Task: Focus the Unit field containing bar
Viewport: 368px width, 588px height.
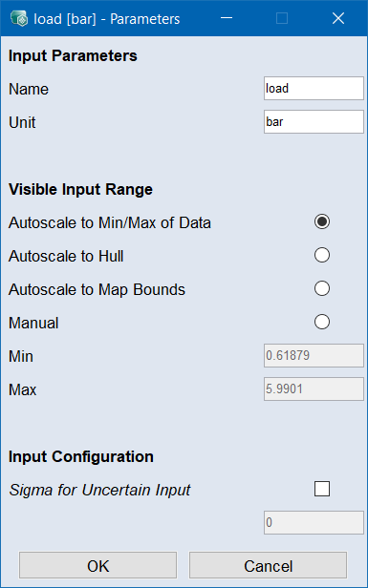Action: click(314, 122)
